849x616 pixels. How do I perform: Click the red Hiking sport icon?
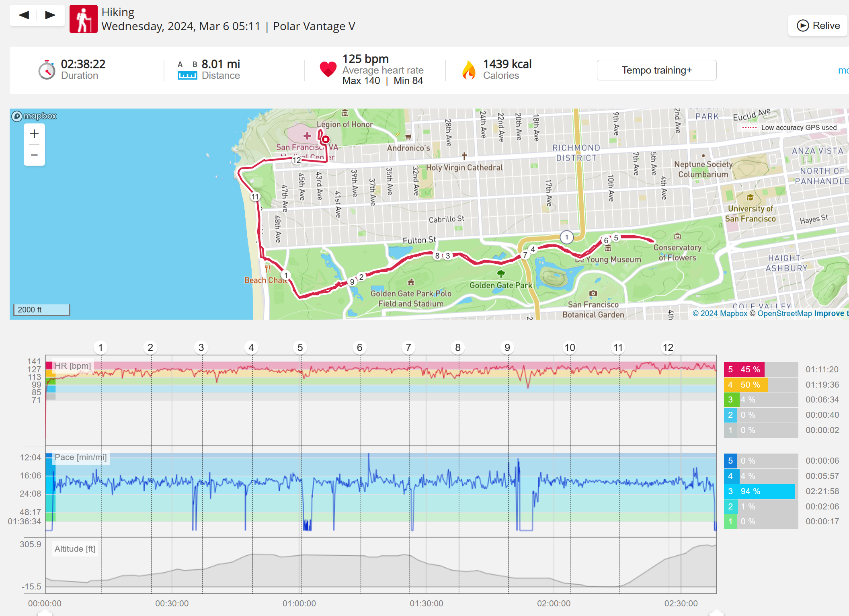click(84, 19)
